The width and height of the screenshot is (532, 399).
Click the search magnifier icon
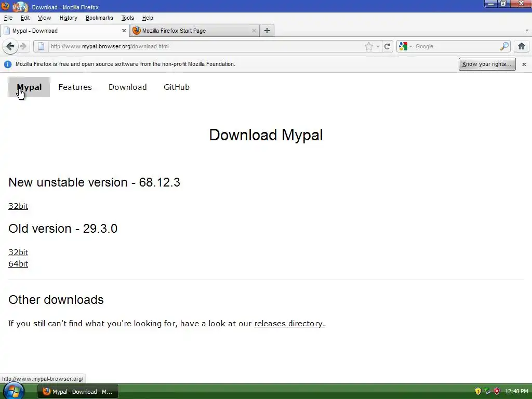(504, 46)
